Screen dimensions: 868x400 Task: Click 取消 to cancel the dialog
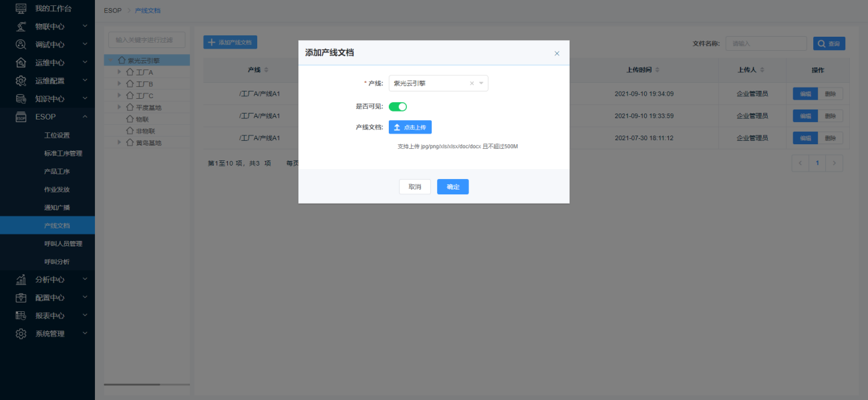coord(414,187)
